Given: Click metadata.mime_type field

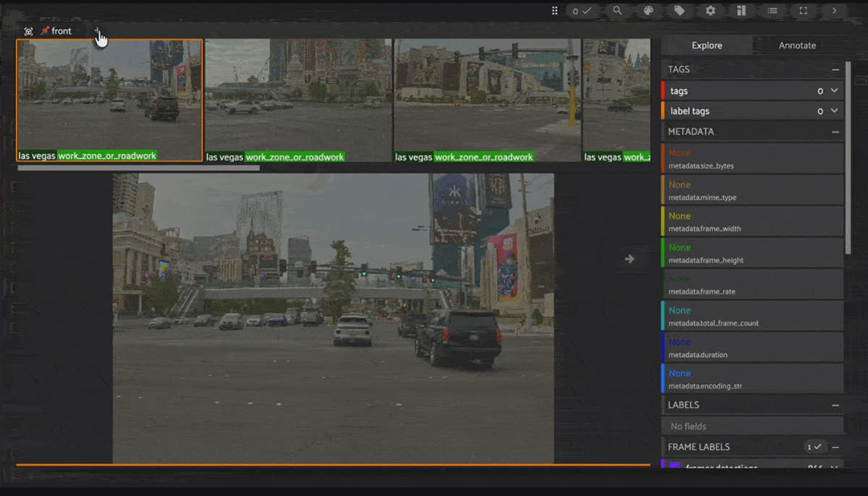Looking at the screenshot, I should coord(752,190).
